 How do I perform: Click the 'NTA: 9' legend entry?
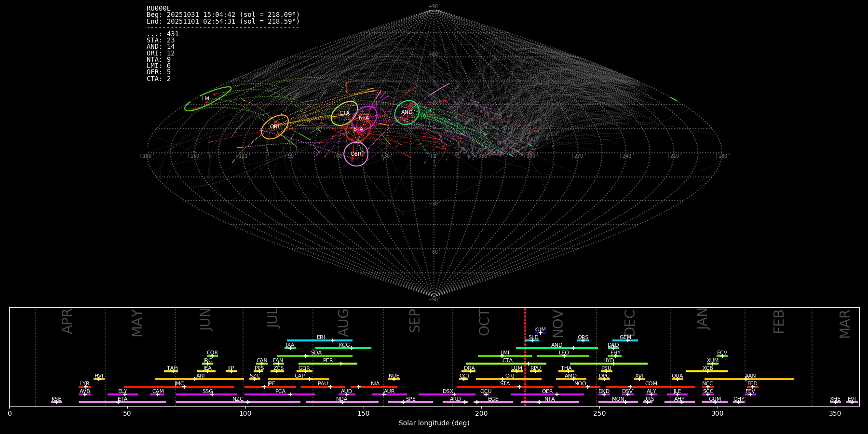point(159,60)
